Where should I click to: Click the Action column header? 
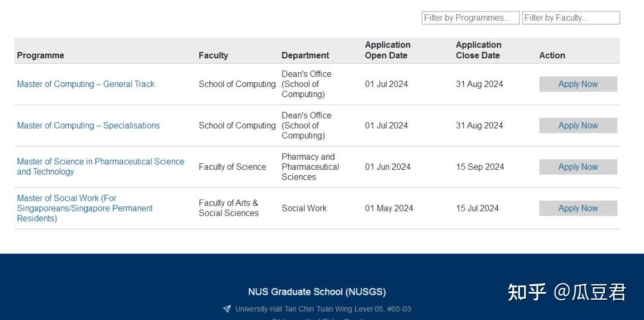(x=552, y=55)
